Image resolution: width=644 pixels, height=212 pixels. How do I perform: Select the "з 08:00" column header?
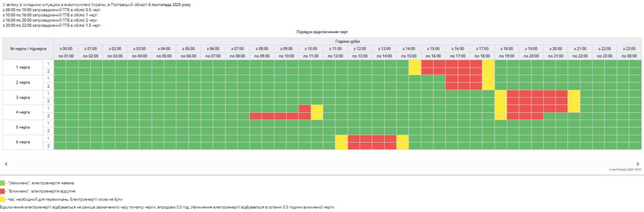[x=262, y=49]
